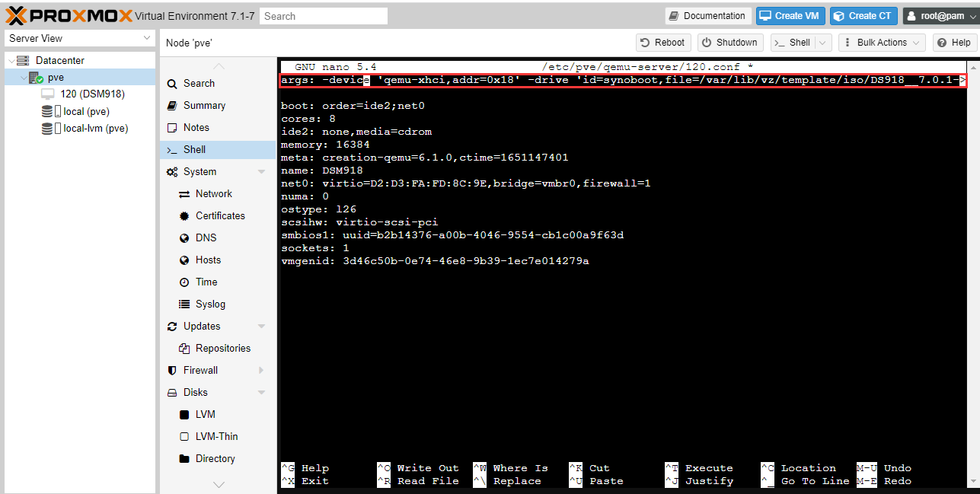Screen dimensions: 980x494
Task: Click the 'ostype: l26' config line
Action: [318, 209]
